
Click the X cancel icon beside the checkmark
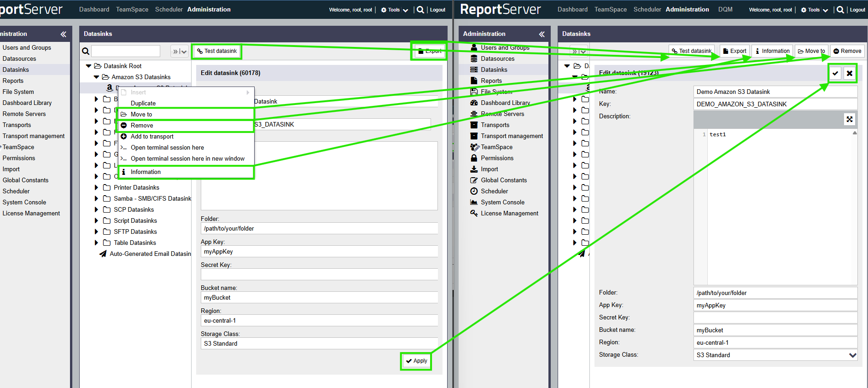point(850,73)
